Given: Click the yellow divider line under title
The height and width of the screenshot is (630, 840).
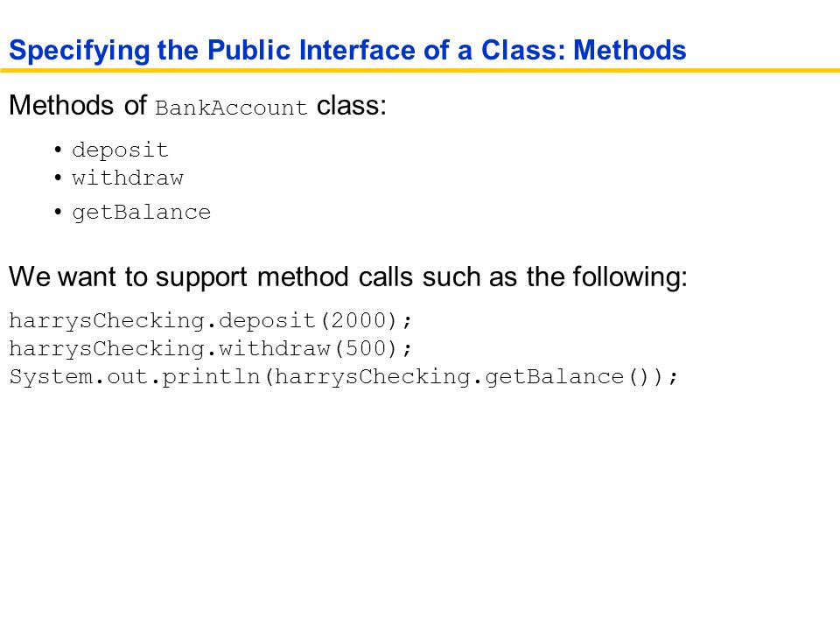Looking at the screenshot, I should (420, 70).
